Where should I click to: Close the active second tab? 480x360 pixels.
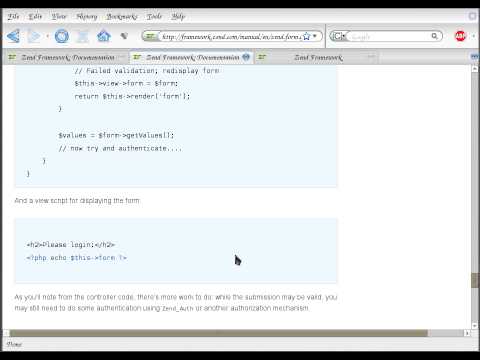(x=246, y=57)
